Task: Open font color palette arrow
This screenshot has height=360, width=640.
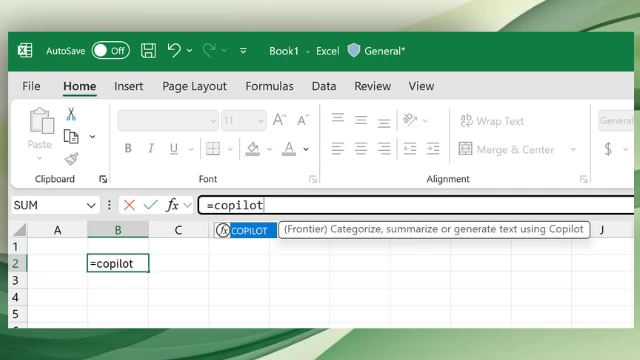Action: pos(306,149)
